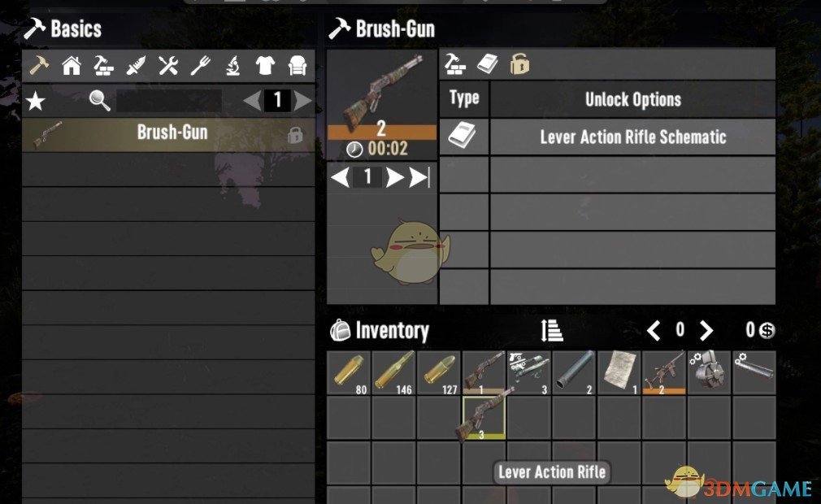Decrease craft quantity with left arrow

click(341, 177)
